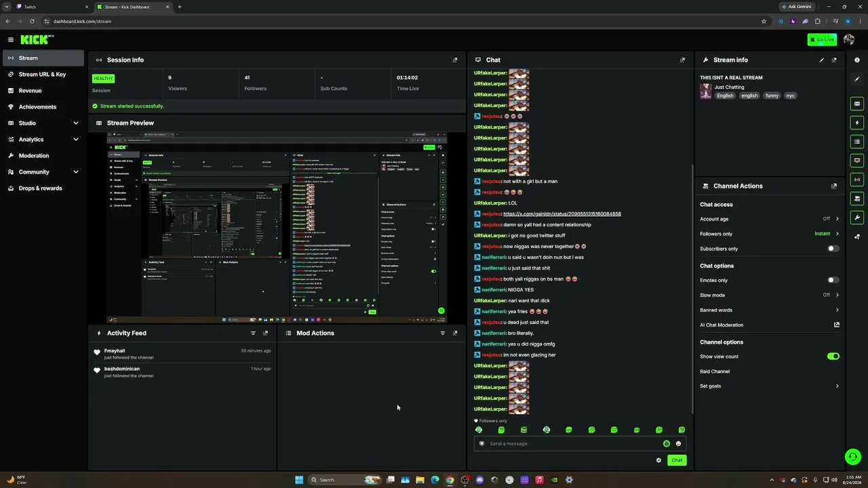
Task: Pop out the Channel Actions panel
Action: pos(834,186)
